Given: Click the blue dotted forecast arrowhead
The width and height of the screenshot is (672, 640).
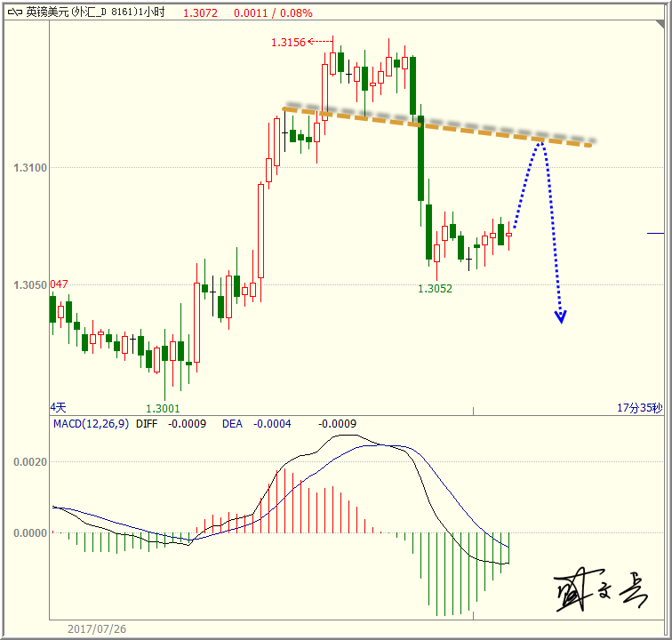Looking at the screenshot, I should pyautogui.click(x=561, y=316).
